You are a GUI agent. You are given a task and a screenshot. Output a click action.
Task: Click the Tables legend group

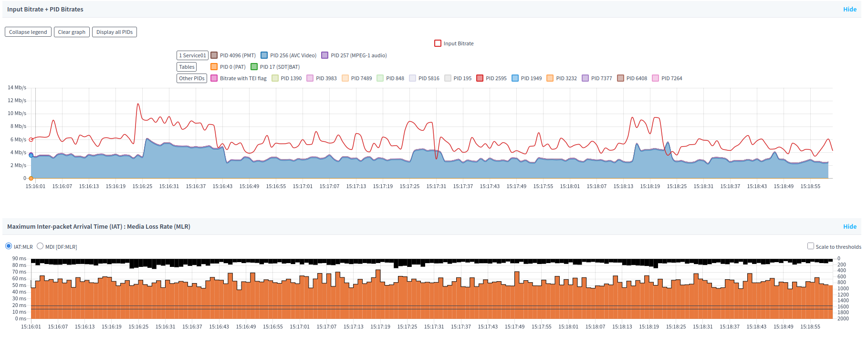187,67
